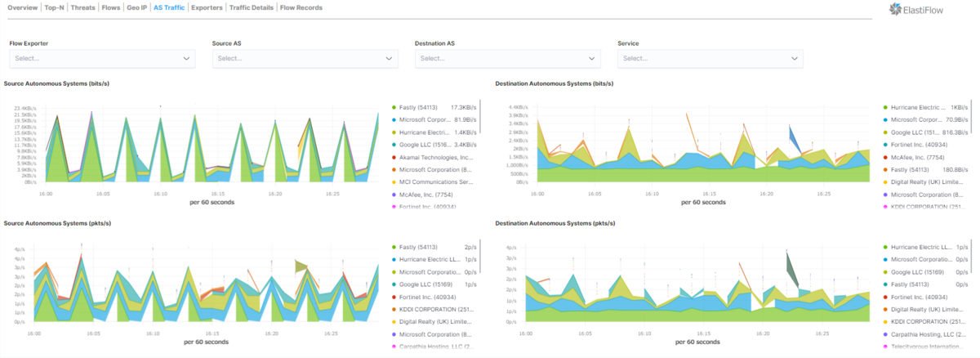Toggle Google LLC (15169) in Destination pkts/s legend
The image size is (980, 358).
point(925,271)
